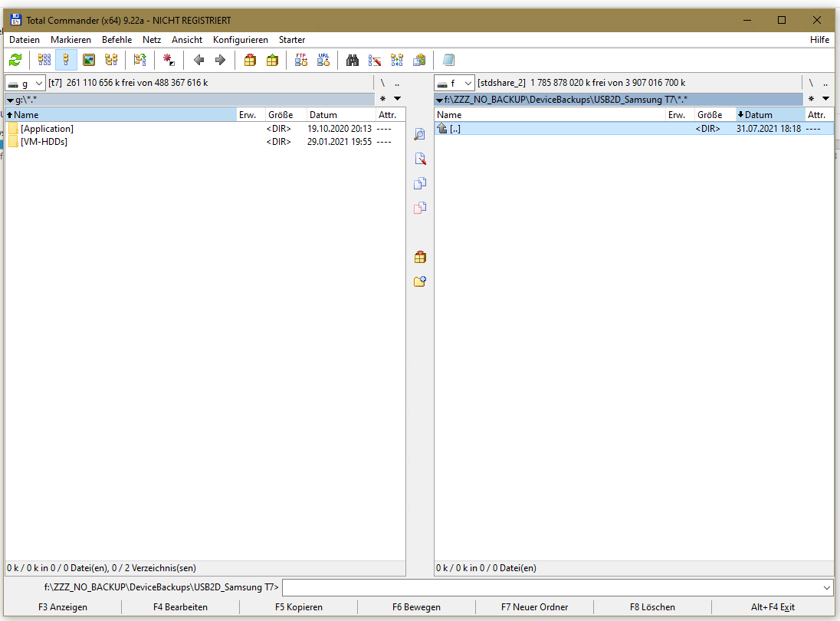Click the green refresh arrows toolbar icon
The width and height of the screenshot is (840, 621).
(15, 60)
